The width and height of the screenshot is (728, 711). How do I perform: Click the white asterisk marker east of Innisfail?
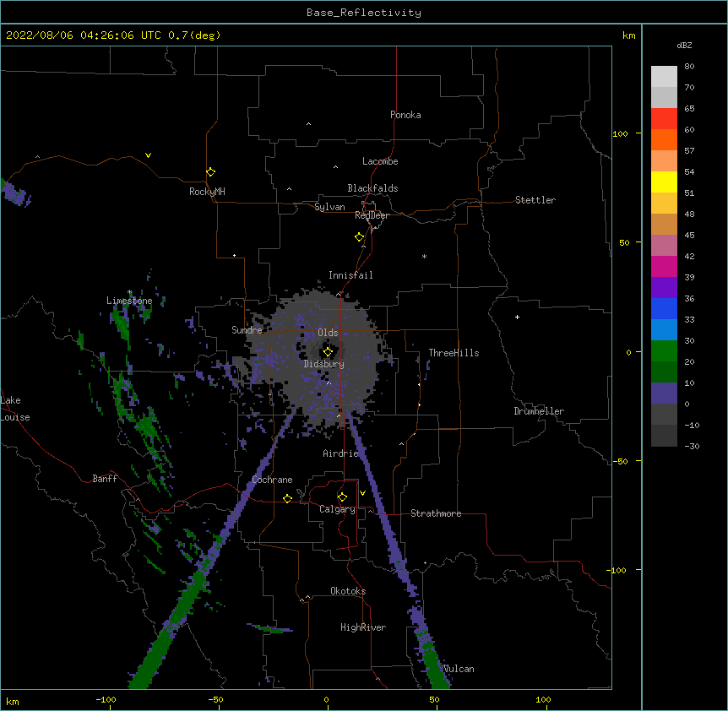point(424,256)
